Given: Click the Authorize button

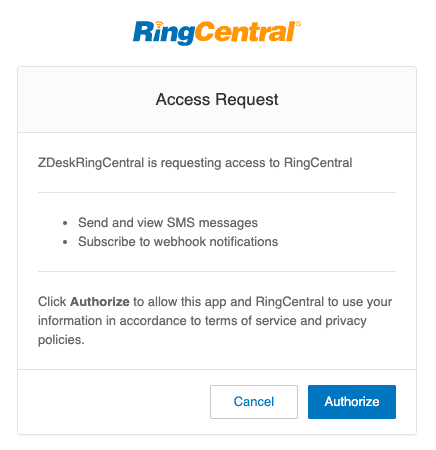Looking at the screenshot, I should pos(352,402).
